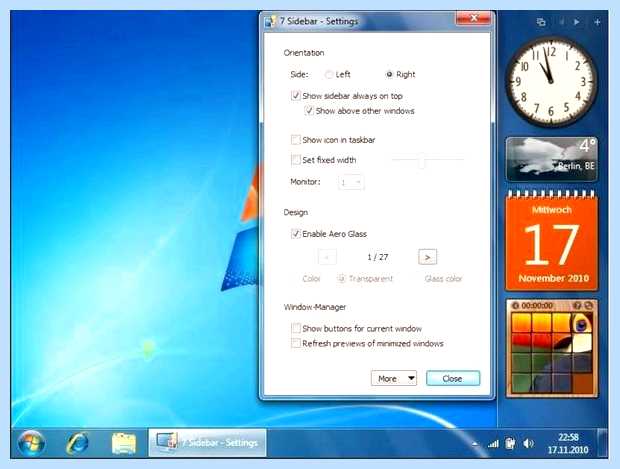Go to previous Aero Glass style
620x469 pixels.
tap(327, 257)
